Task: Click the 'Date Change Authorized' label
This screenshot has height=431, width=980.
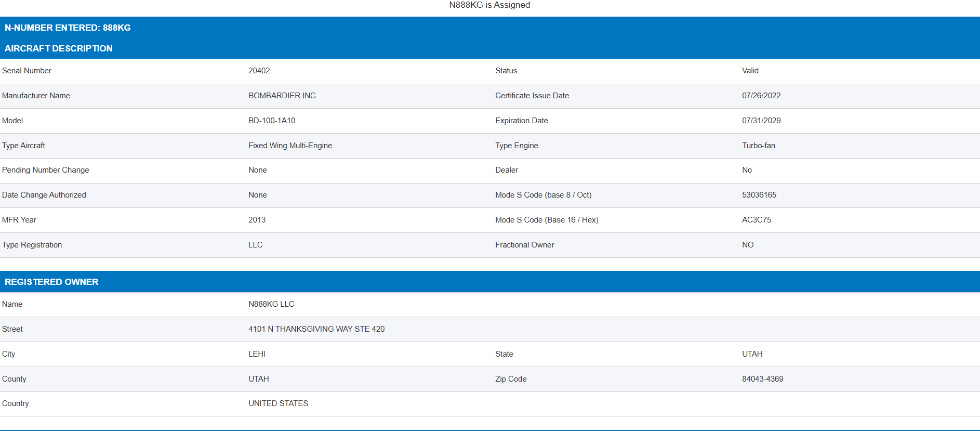Action: (44, 195)
